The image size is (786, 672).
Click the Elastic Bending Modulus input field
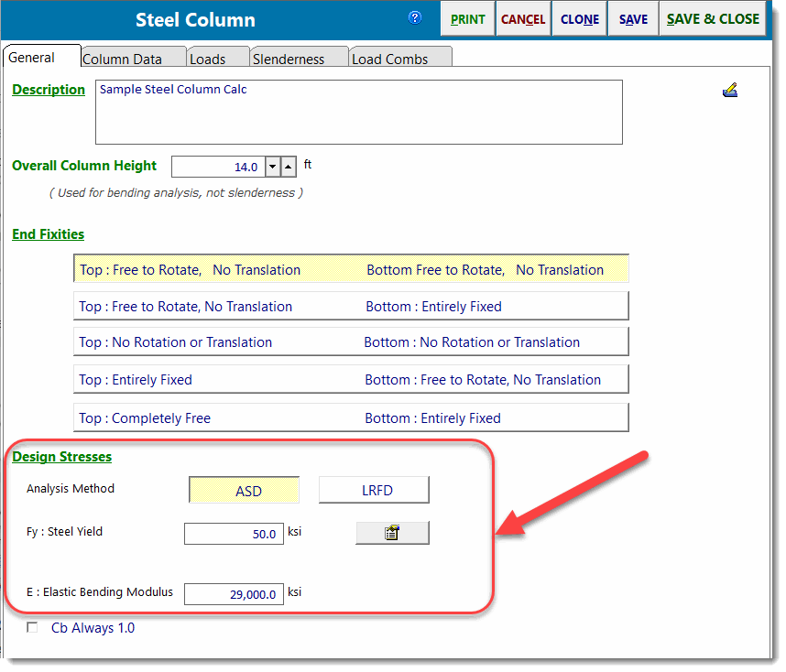point(234,594)
